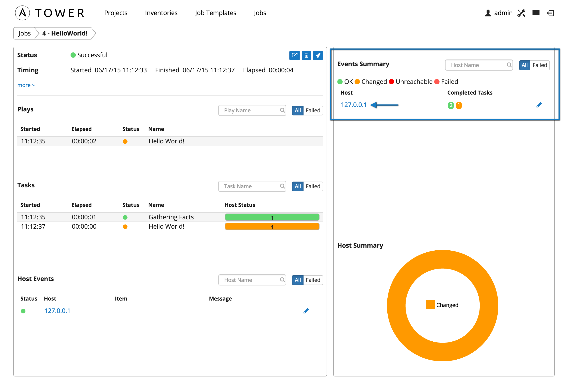Click the search icon in Task Name field
Screen dimensions: 568x392
282,186
